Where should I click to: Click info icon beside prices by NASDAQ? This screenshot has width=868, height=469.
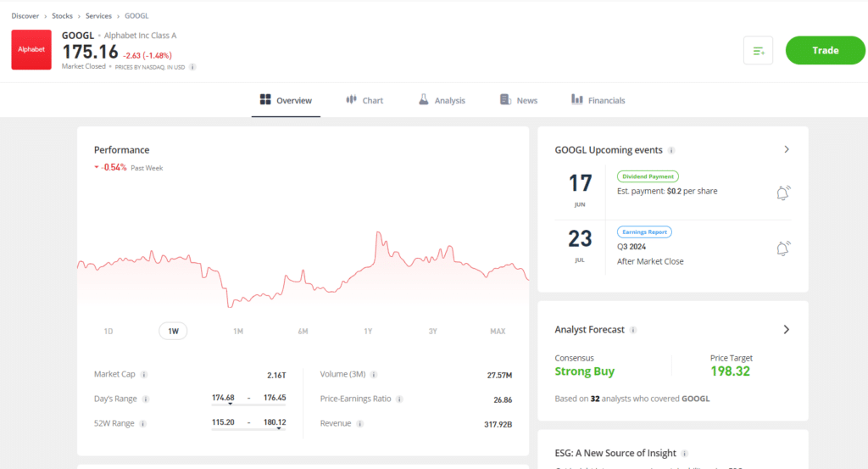pyautogui.click(x=192, y=67)
